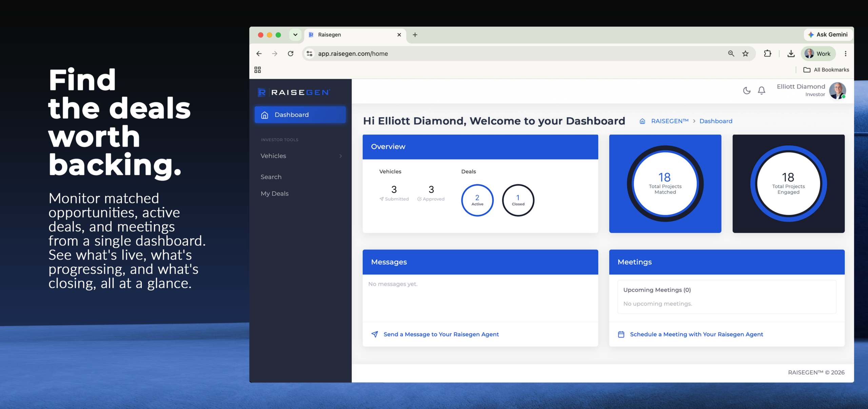Click the 'No upcoming meetings.' text
Image resolution: width=868 pixels, height=409 pixels.
(x=657, y=304)
